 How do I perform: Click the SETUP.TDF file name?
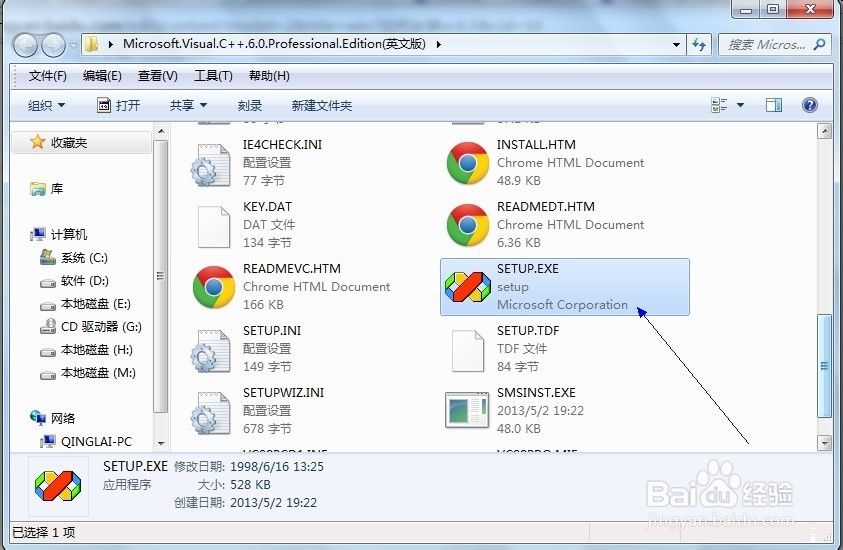click(528, 331)
